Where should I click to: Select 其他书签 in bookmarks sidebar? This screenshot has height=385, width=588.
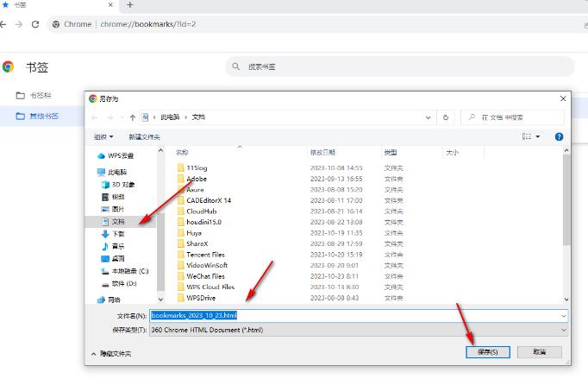[x=43, y=116]
